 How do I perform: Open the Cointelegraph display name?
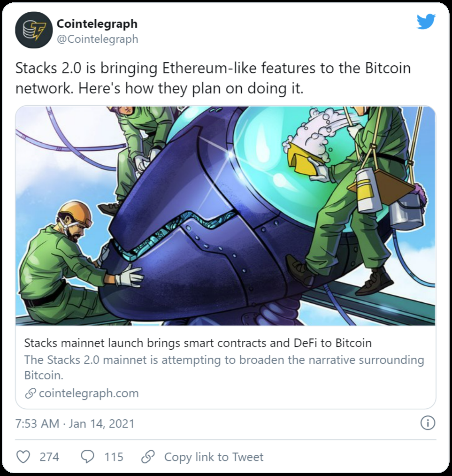tap(97, 23)
